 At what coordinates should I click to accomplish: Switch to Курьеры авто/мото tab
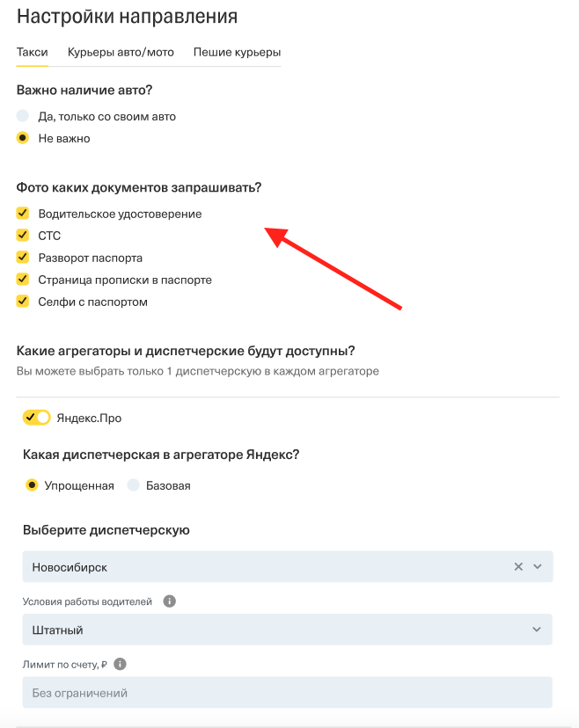click(x=121, y=53)
